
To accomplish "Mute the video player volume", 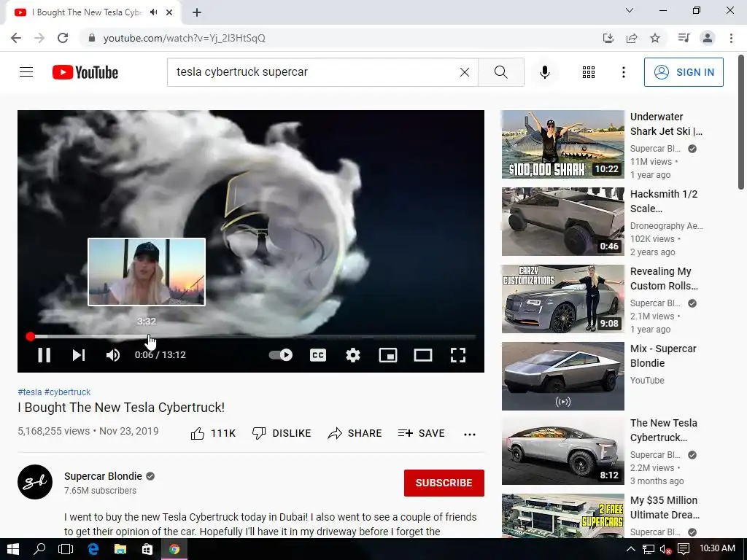I will 113,355.
